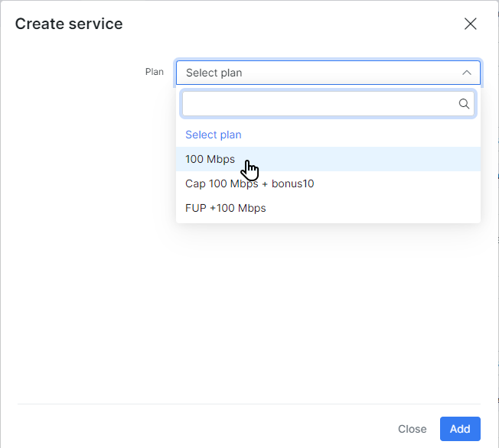Collapse the Plan dropdown using chevron arrow
The height and width of the screenshot is (448, 499).
click(x=467, y=73)
